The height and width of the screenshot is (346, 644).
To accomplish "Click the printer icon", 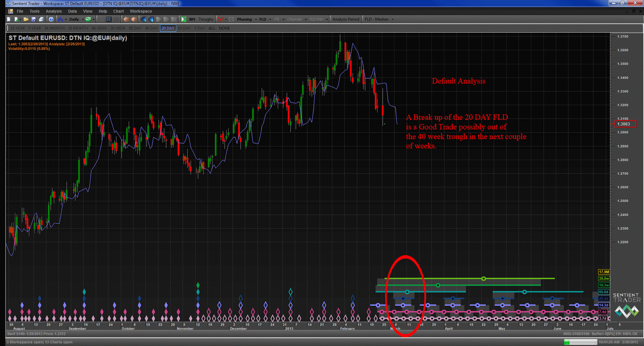I will 41,19.
